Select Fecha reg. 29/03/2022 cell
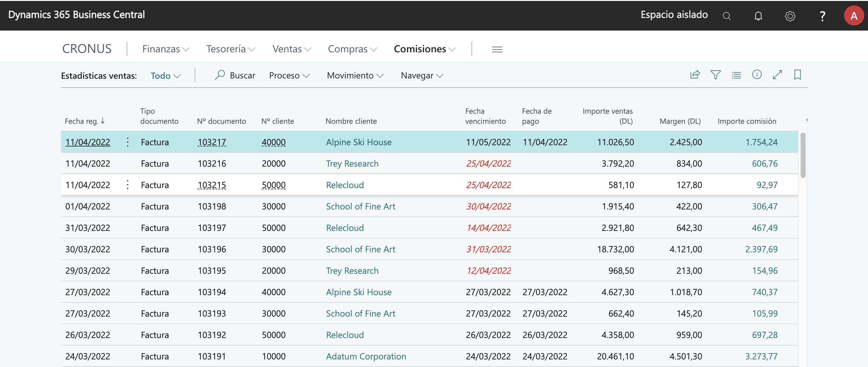Screen dimensions: 868x367 [x=88, y=271]
